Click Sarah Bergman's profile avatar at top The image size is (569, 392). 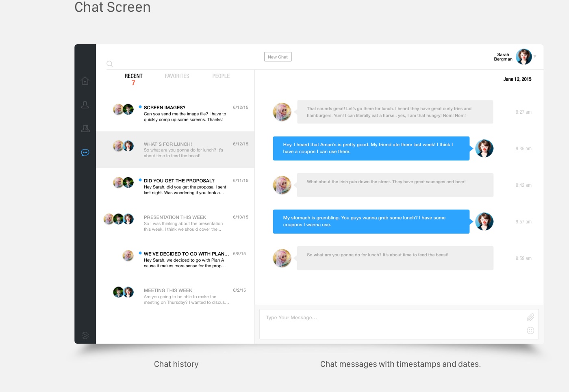pos(523,57)
